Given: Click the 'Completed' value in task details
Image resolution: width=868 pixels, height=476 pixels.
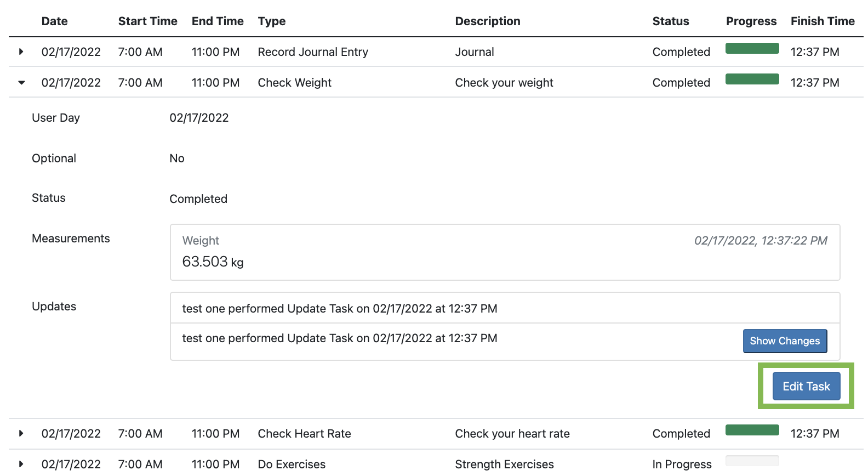Looking at the screenshot, I should [198, 199].
